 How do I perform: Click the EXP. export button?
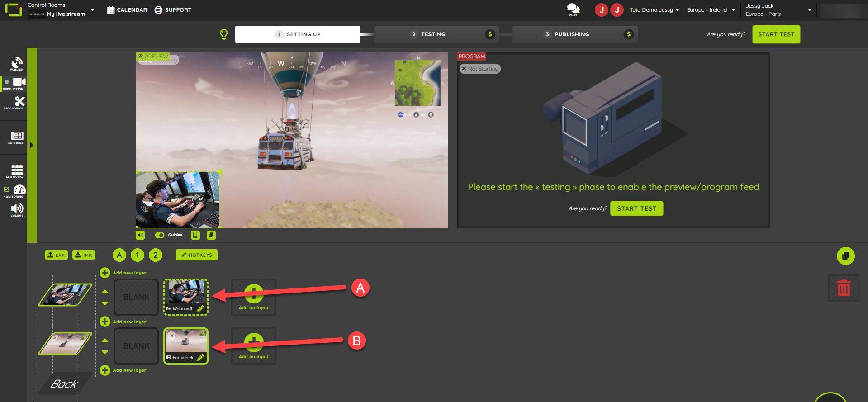57,255
